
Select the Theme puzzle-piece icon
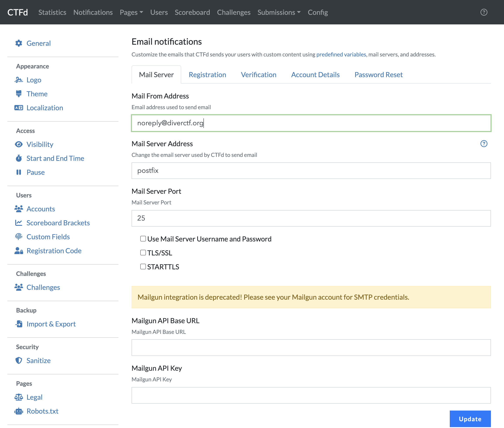(19, 94)
